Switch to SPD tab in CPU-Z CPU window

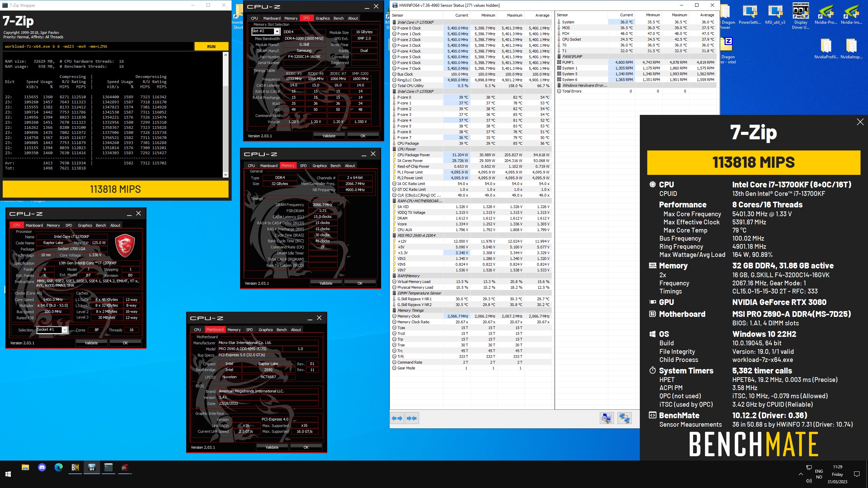point(68,225)
